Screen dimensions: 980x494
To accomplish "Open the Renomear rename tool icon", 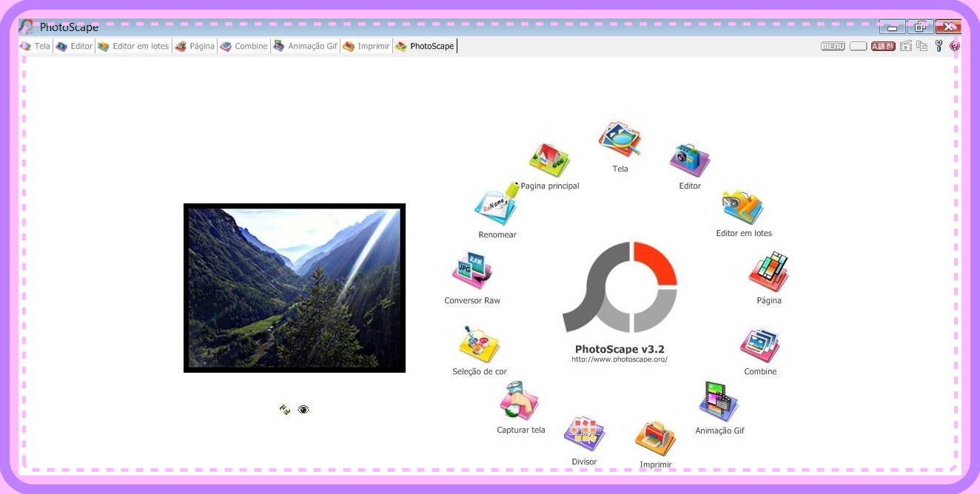I will 497,205.
